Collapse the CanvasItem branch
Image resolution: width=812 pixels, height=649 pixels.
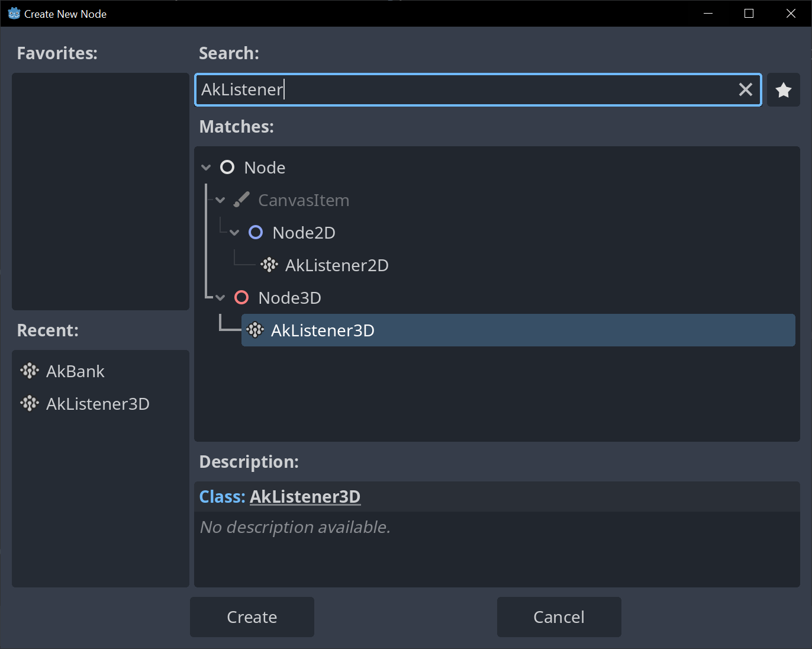tap(220, 200)
